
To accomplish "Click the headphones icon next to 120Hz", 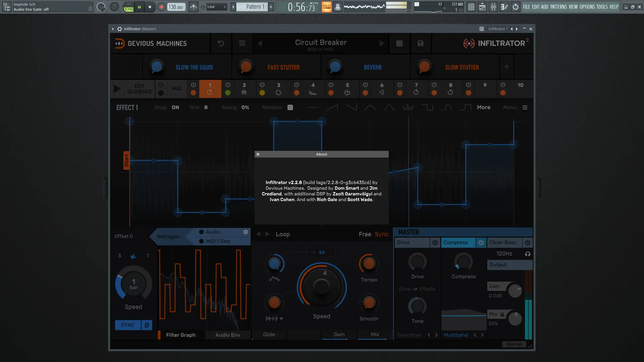I will point(528,254).
